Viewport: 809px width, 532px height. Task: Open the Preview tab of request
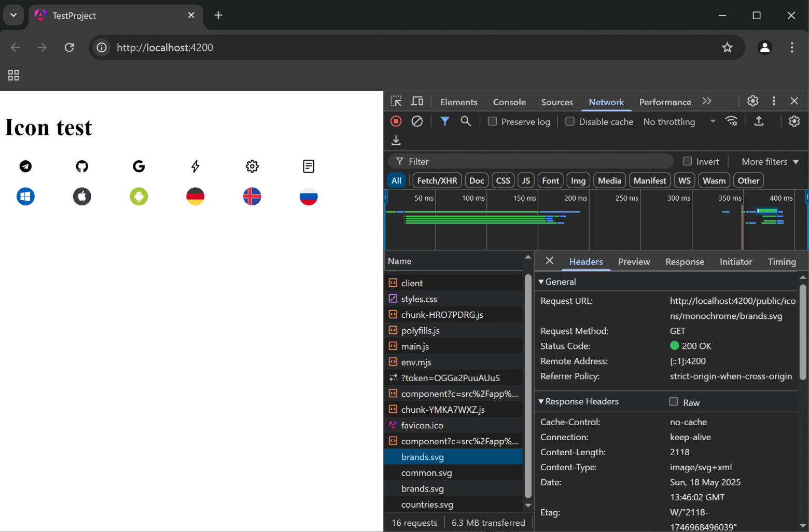click(x=634, y=262)
